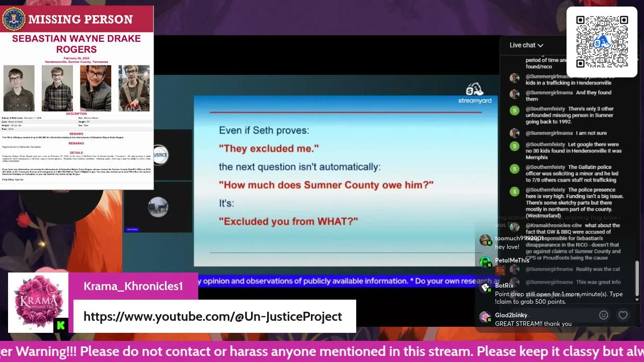This screenshot has width=644, height=362.
Task: Select the Justice participant video tile
Action: coord(159,154)
